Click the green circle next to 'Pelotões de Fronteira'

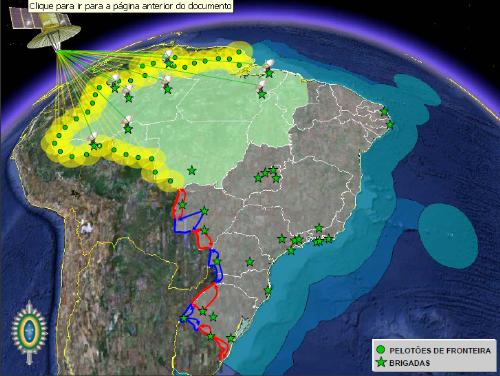[380, 350]
